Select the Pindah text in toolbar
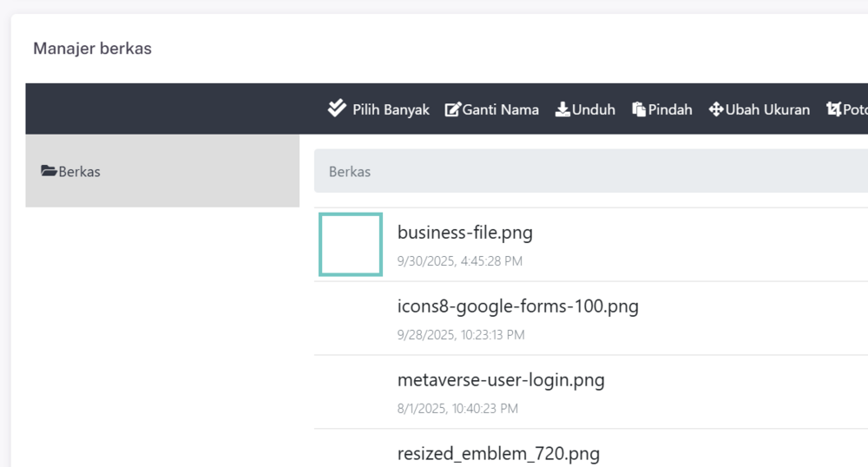The image size is (868, 467). pyautogui.click(x=670, y=109)
